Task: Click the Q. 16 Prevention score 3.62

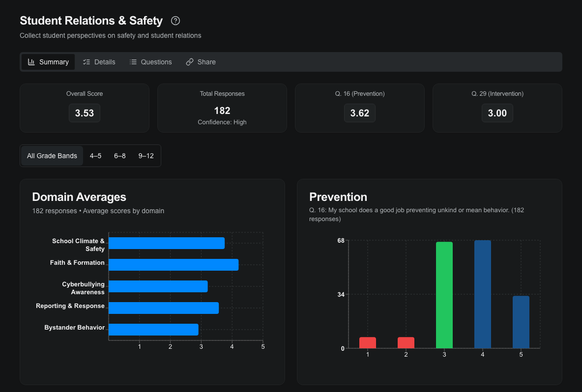Action: pyautogui.click(x=360, y=113)
